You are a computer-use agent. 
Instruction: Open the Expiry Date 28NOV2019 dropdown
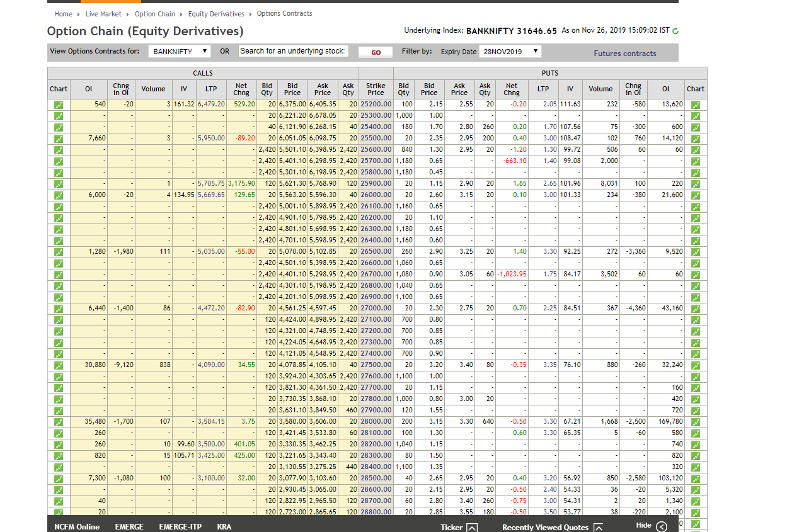coord(510,52)
